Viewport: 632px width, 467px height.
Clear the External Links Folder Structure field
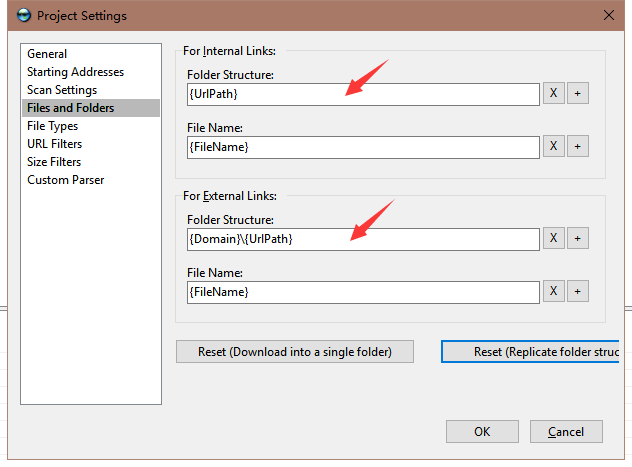pos(553,239)
